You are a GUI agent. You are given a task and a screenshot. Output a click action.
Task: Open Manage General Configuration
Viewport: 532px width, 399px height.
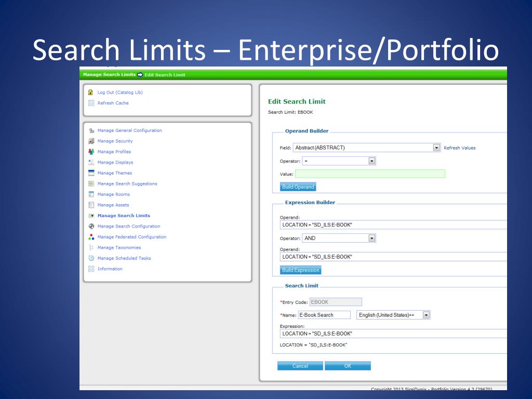(x=129, y=130)
